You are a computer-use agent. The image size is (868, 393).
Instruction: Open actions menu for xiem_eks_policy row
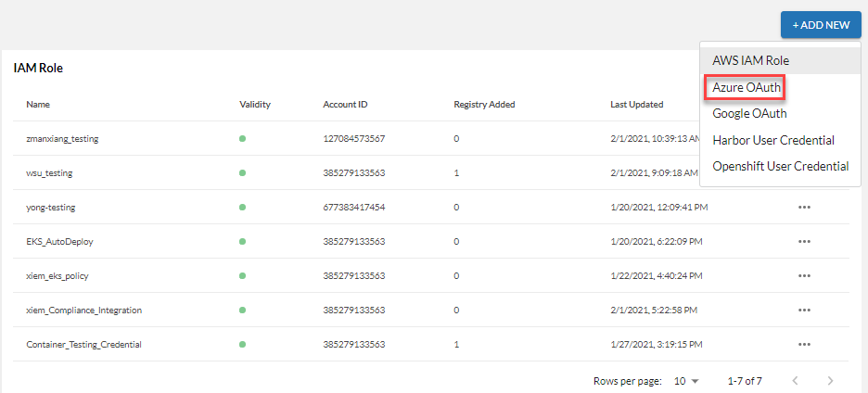[804, 275]
